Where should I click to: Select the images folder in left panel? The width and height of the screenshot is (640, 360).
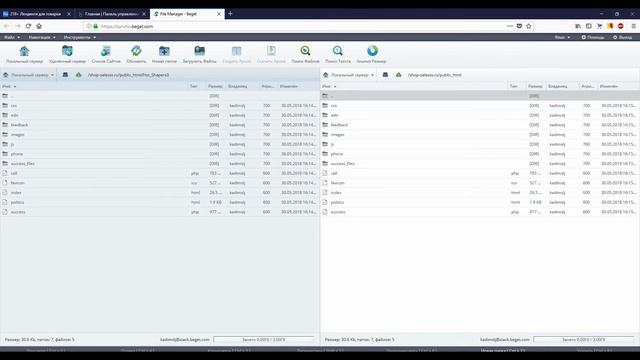[160, 134]
